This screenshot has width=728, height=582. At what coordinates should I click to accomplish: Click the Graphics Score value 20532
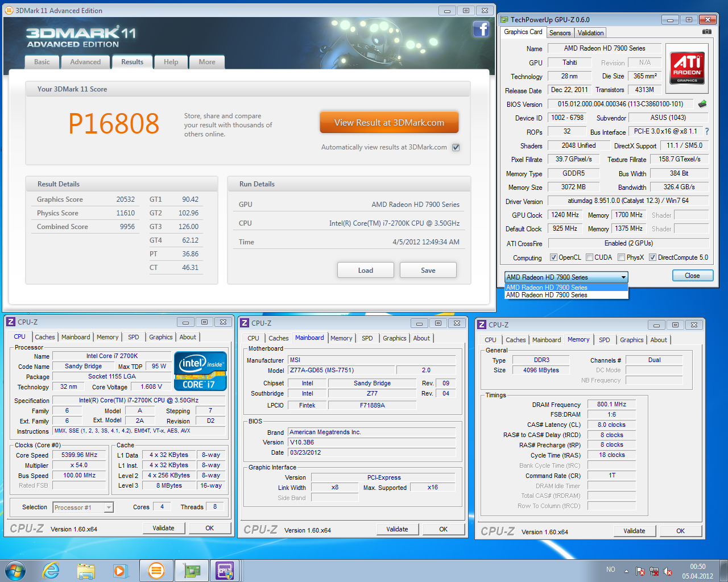pos(126,199)
